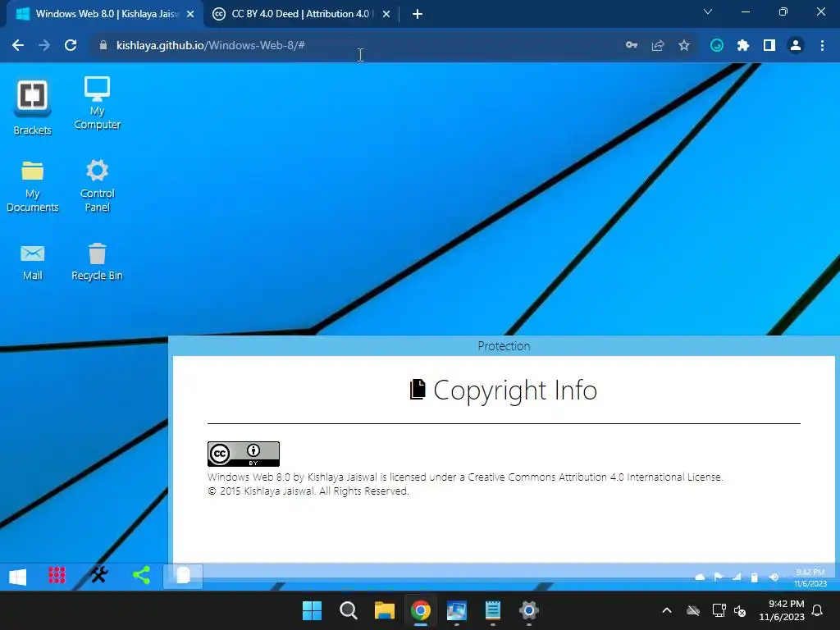Open File Explorer from taskbar
Viewport: 840px width, 630px height.
(384, 610)
